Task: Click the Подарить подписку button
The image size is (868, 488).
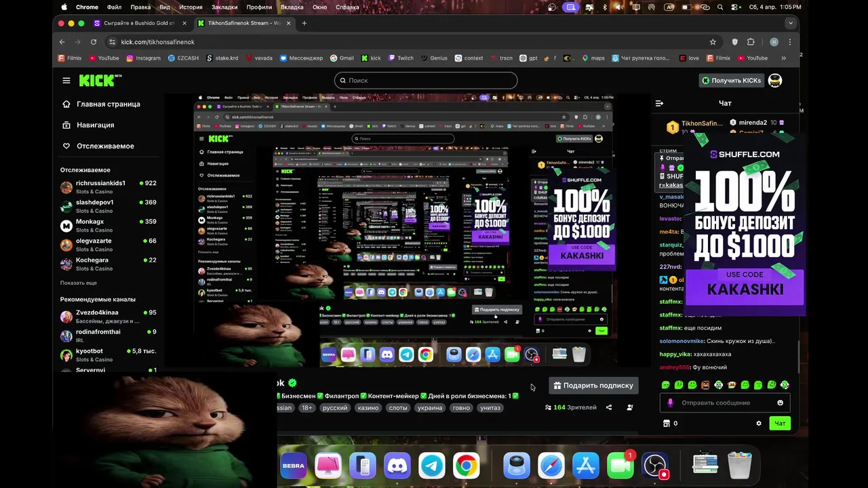Action: pyautogui.click(x=593, y=386)
